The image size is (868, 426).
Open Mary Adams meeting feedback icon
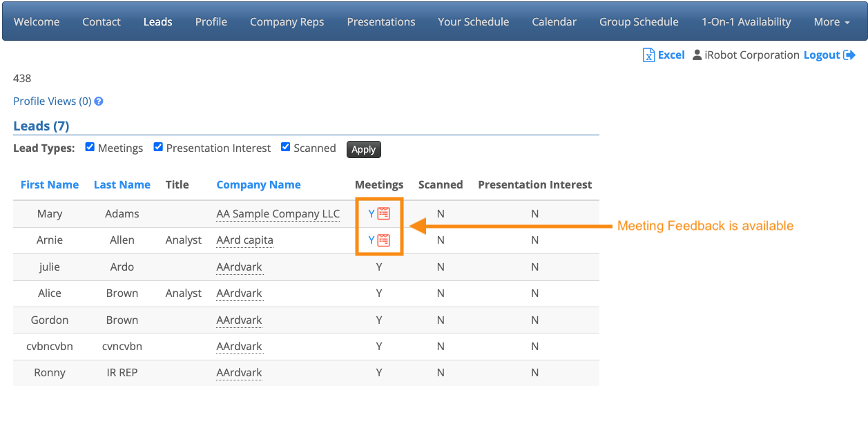[x=384, y=214]
